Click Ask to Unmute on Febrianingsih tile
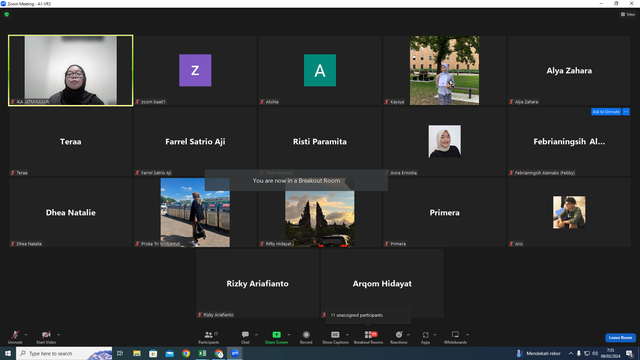640x360 pixels. 606,111
